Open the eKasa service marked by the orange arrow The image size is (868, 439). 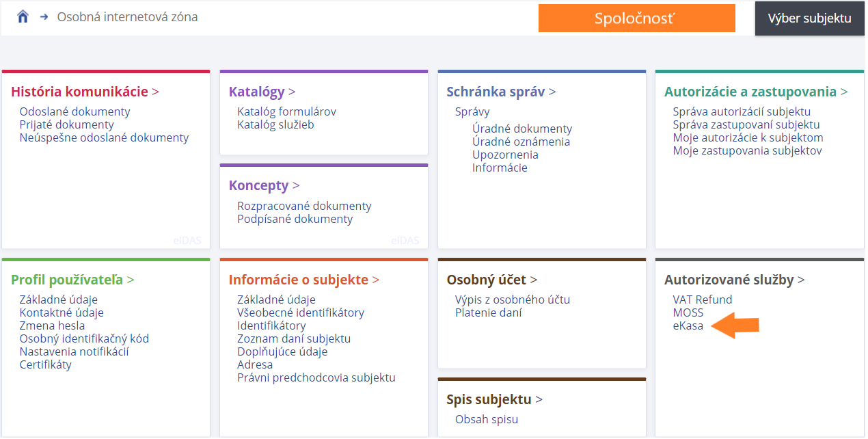(687, 326)
